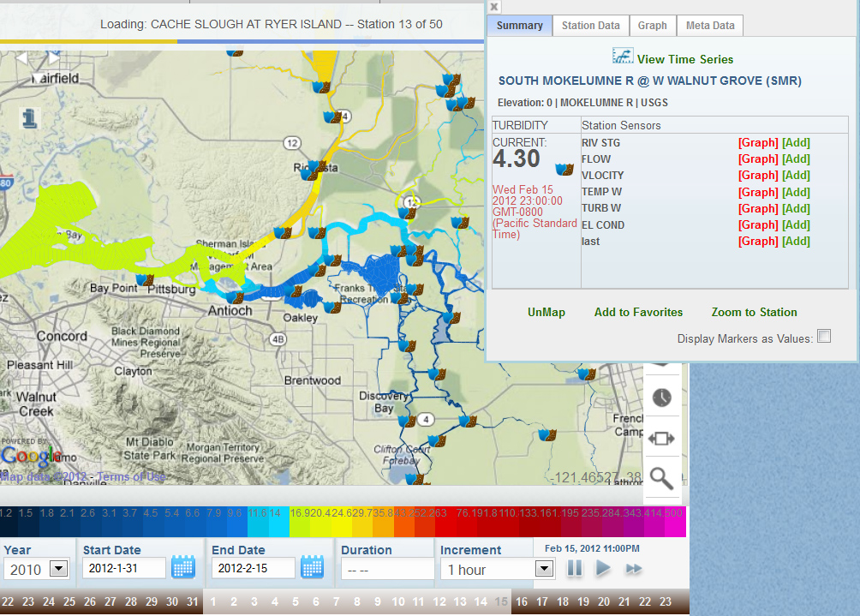Switch to the Meta Data tab

click(710, 25)
